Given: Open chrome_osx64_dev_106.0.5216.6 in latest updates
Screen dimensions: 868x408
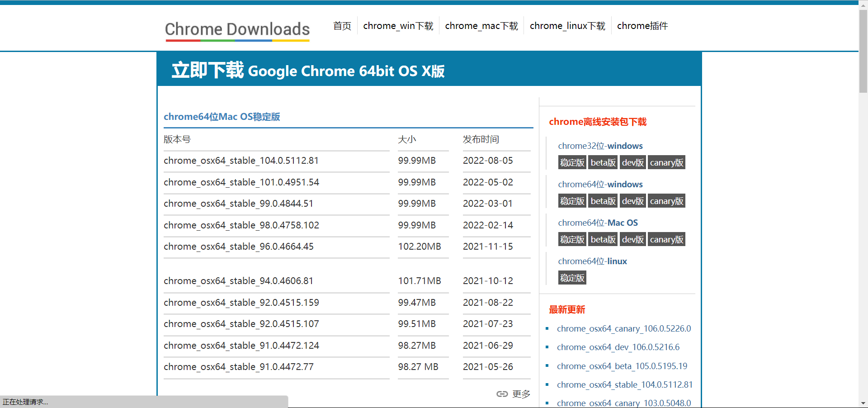Looking at the screenshot, I should (618, 347).
